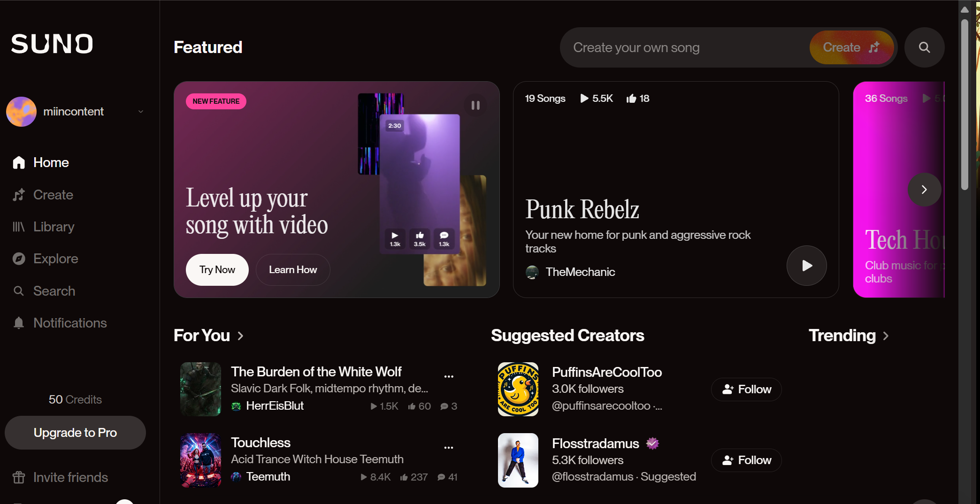Open Search in the sidebar
This screenshot has width=980, height=504.
coord(44,291)
